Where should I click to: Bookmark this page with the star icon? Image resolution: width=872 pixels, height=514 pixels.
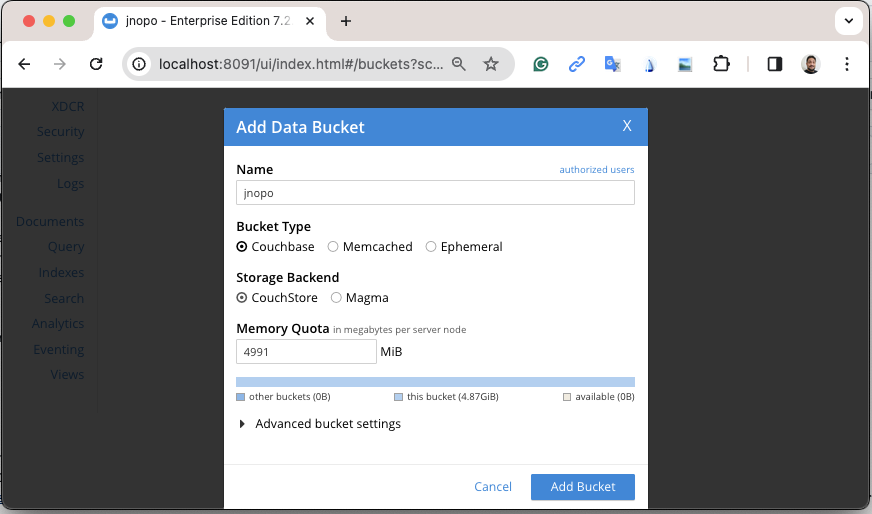[x=490, y=64]
